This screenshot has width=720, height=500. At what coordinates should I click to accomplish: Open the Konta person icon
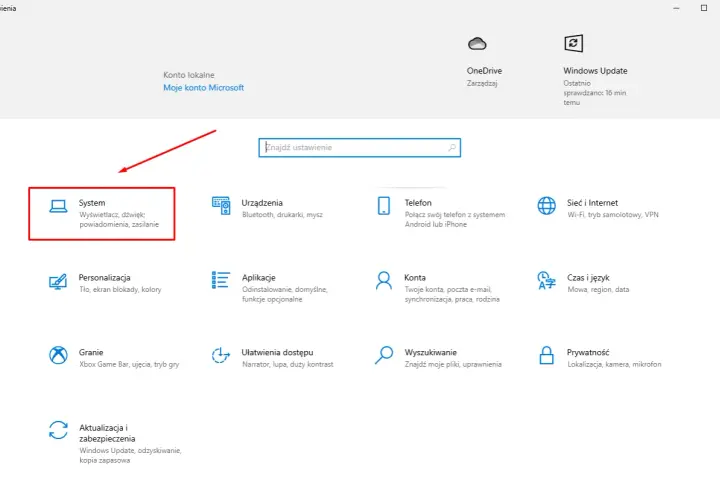click(384, 281)
